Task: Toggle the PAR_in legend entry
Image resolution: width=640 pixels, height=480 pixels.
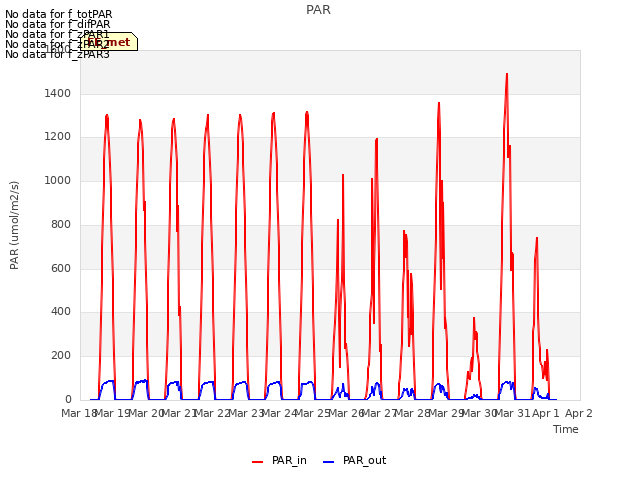Action: tap(280, 461)
